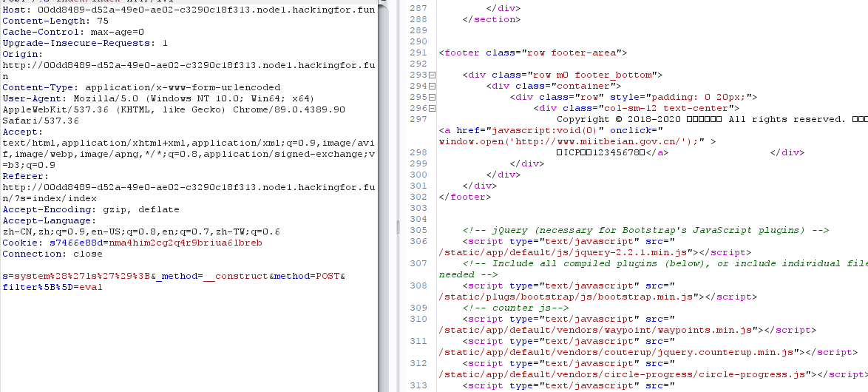868x392 pixels.
Task: Click the zh-CN language preference value line
Action: (x=141, y=232)
